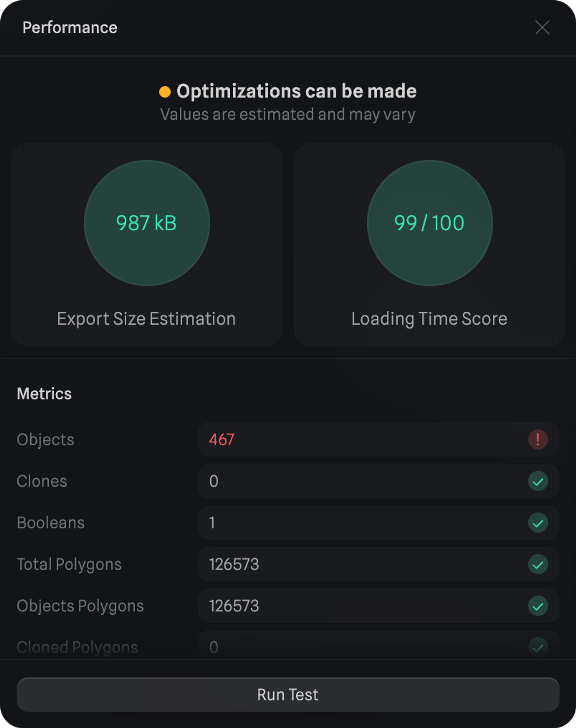Click the red warning icon for Objects
This screenshot has width=576, height=728.
538,439
